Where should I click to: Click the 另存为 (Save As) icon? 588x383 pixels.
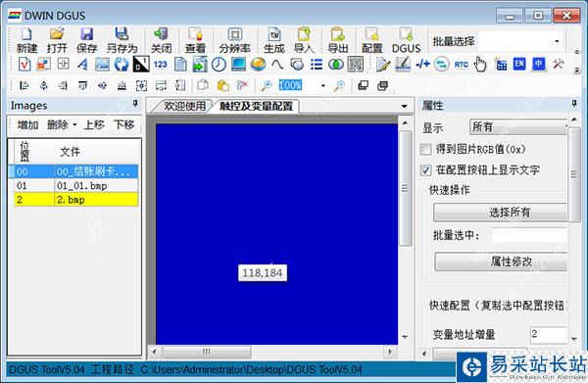pos(122,40)
